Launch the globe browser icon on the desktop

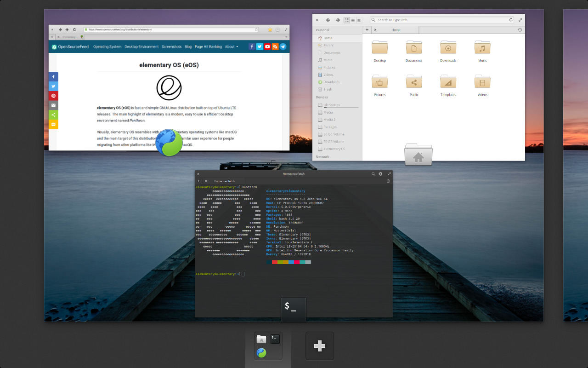click(x=169, y=143)
